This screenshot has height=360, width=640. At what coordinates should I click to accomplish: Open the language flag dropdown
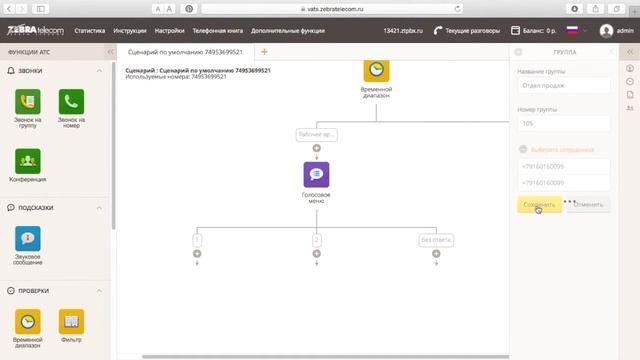(576, 31)
